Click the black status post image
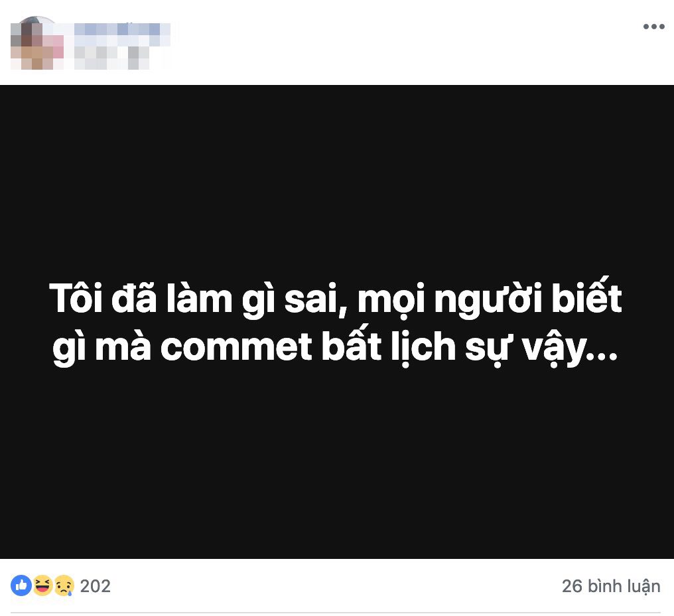This screenshot has width=674, height=616. tap(337, 322)
